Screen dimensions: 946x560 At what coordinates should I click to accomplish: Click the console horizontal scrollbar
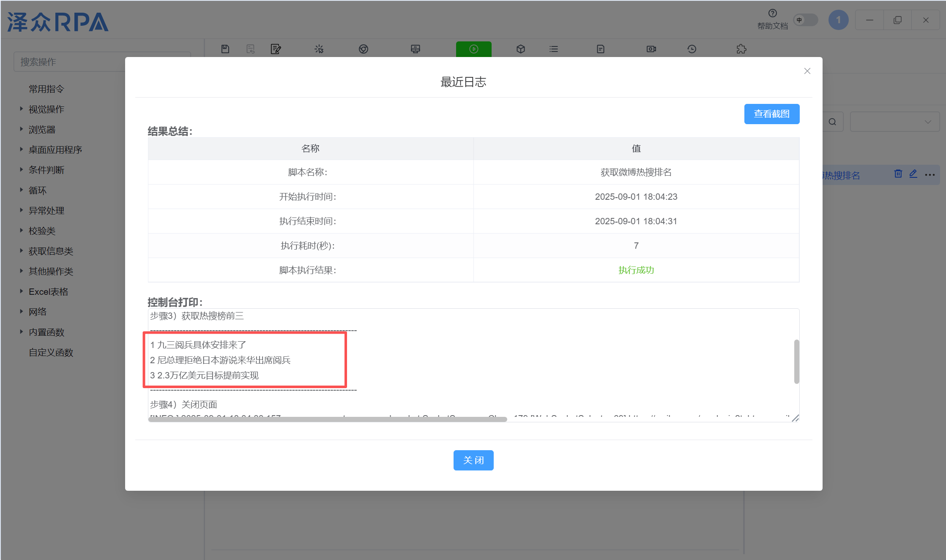point(328,419)
